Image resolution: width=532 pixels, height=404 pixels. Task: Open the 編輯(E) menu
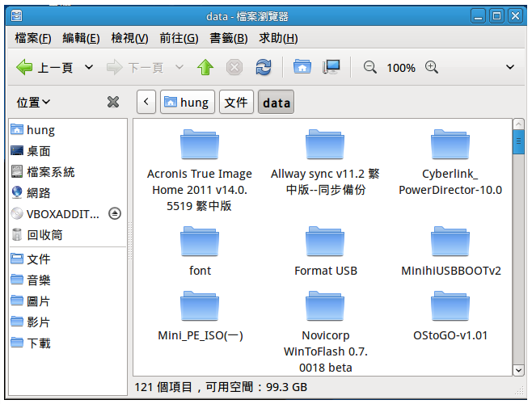click(81, 38)
